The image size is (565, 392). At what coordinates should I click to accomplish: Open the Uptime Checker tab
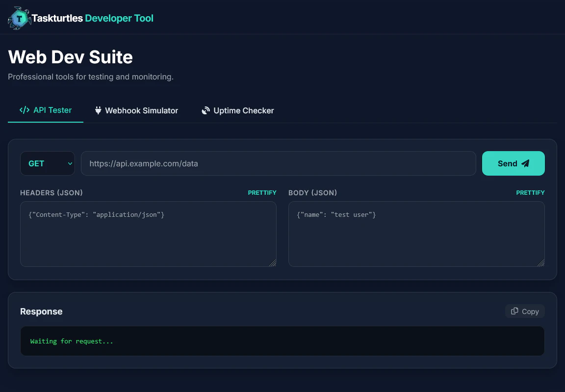(x=237, y=110)
